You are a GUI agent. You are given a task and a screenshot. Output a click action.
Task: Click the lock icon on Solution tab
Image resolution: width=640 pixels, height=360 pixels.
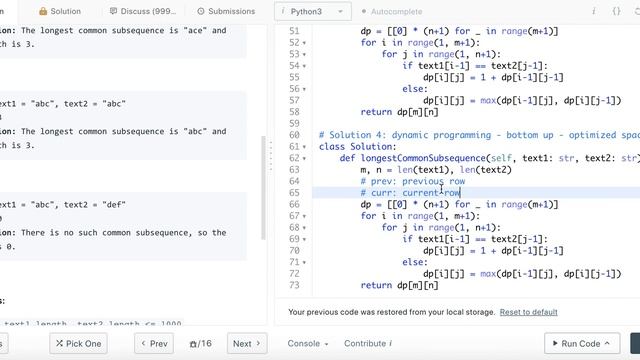(43, 11)
